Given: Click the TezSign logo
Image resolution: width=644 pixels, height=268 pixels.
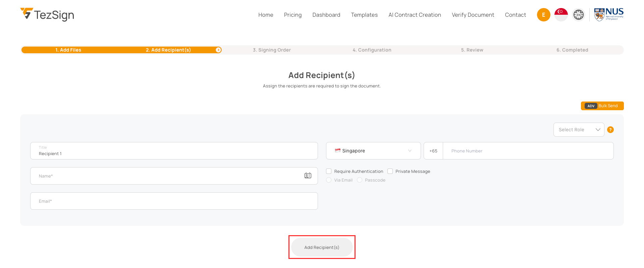Looking at the screenshot, I should [47, 15].
